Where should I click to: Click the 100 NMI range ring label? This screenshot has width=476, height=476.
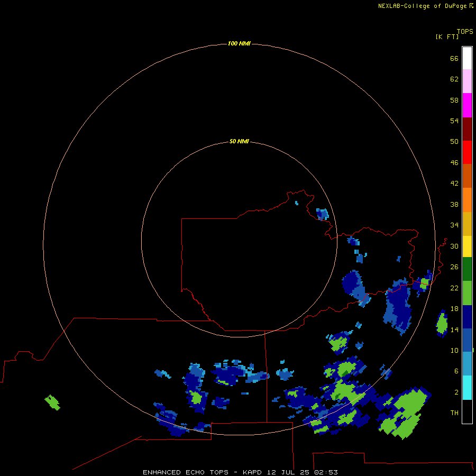[x=239, y=44]
